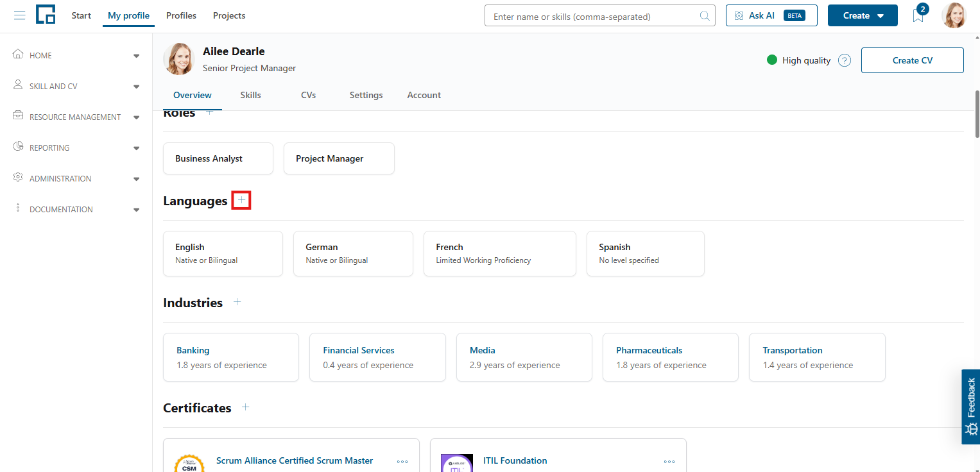
Task: Go to the Start menu item
Action: click(x=82, y=15)
